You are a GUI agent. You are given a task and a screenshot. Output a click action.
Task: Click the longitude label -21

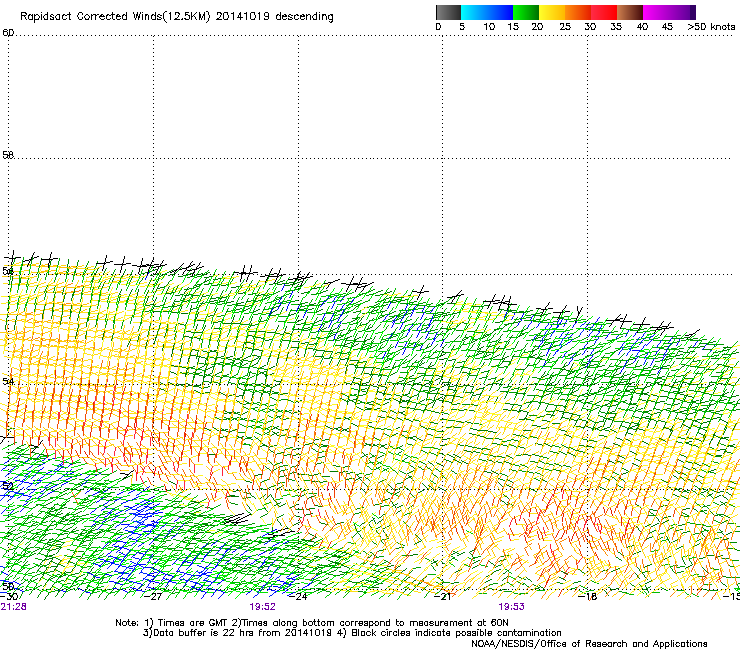click(443, 597)
